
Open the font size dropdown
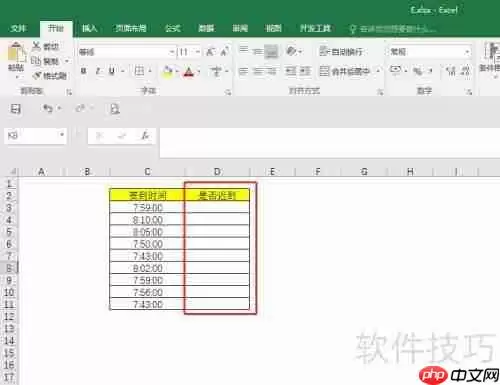[x=198, y=52]
